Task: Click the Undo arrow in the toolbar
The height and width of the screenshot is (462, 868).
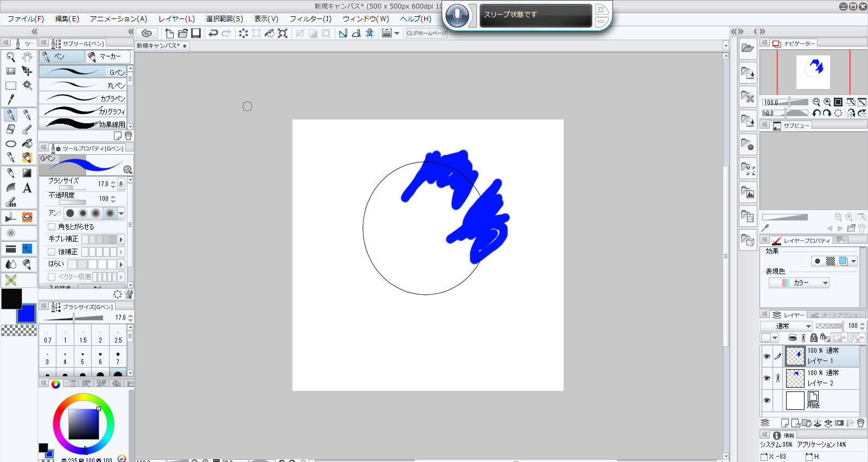Action: point(213,33)
